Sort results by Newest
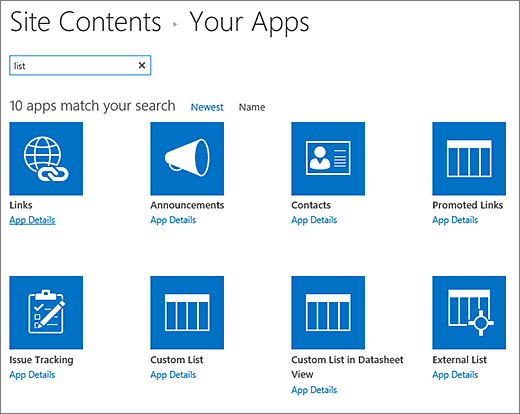This screenshot has width=520, height=414. click(x=207, y=107)
